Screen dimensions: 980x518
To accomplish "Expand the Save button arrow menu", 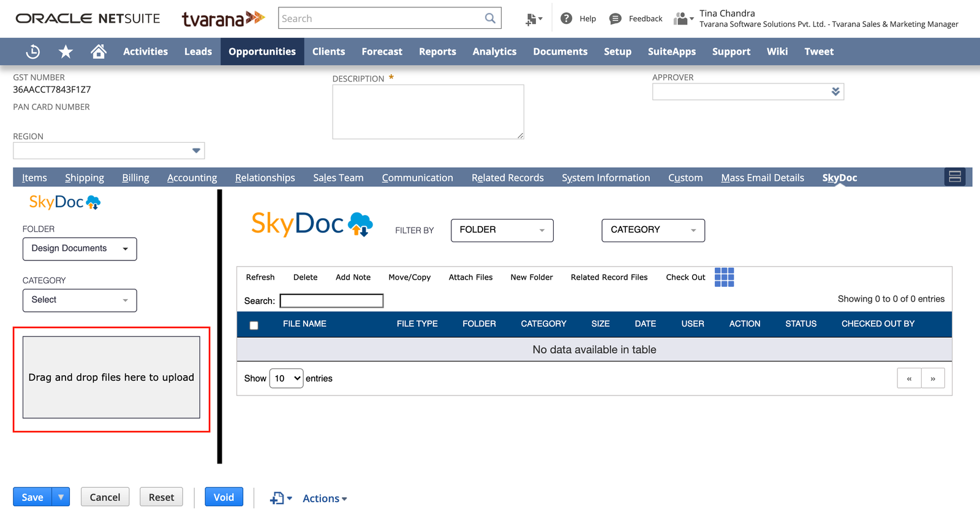I will [x=61, y=497].
